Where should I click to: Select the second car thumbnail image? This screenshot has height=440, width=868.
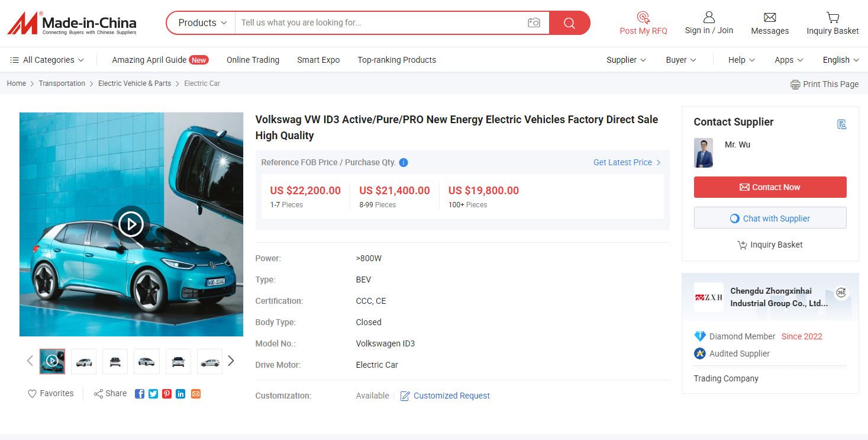(84, 361)
